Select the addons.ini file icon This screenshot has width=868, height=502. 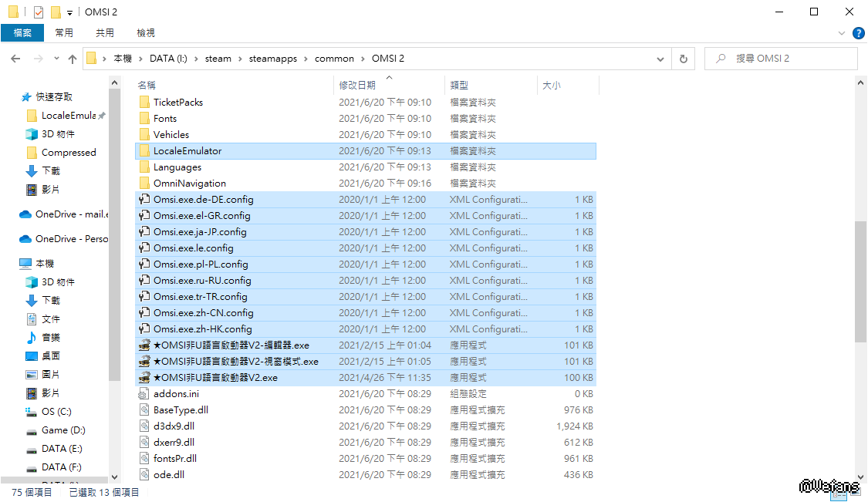[x=144, y=394]
